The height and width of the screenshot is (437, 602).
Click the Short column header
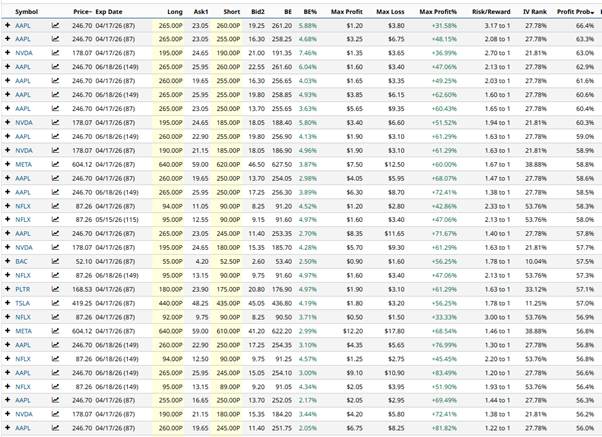click(x=232, y=12)
